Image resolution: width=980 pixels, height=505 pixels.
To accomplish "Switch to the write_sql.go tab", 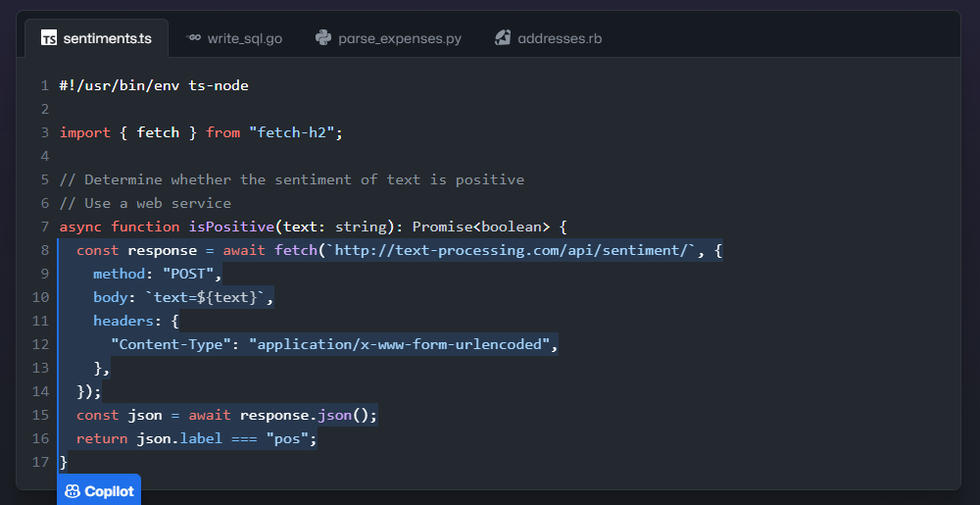I will pyautogui.click(x=244, y=39).
